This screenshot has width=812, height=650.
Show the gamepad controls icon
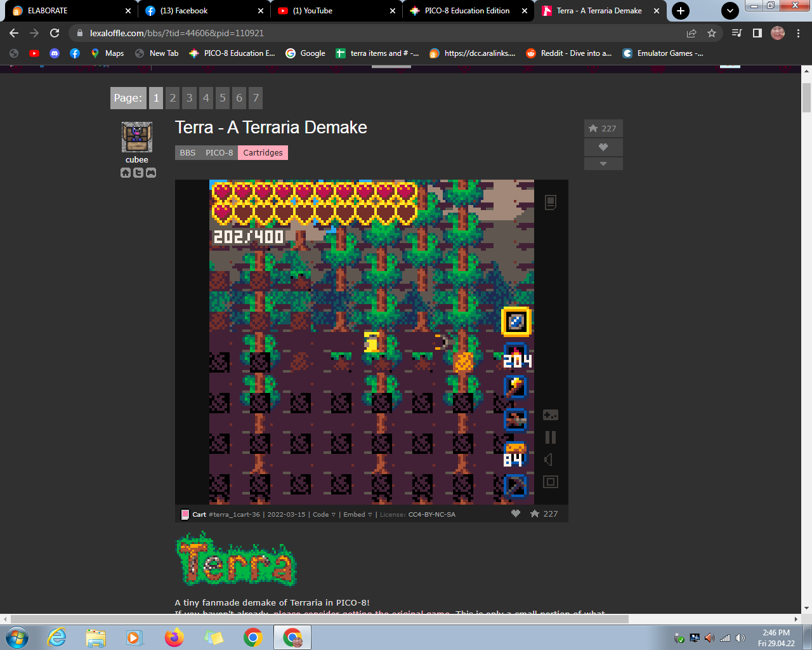(x=551, y=415)
